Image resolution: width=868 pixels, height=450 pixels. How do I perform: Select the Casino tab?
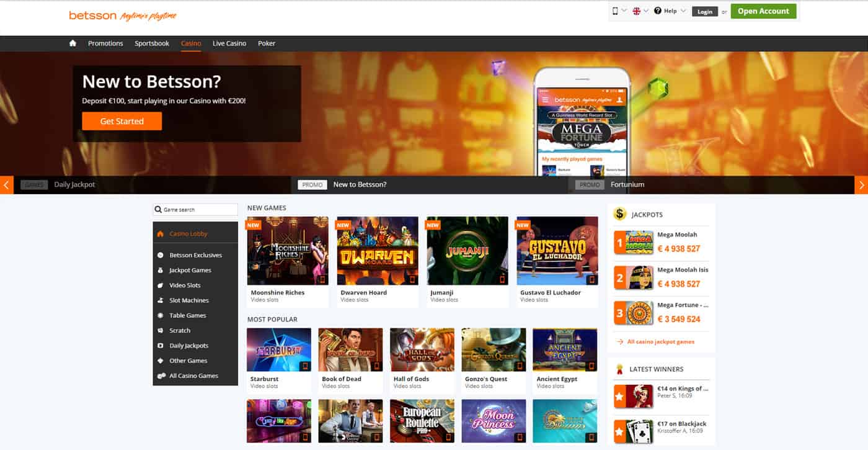coord(191,43)
